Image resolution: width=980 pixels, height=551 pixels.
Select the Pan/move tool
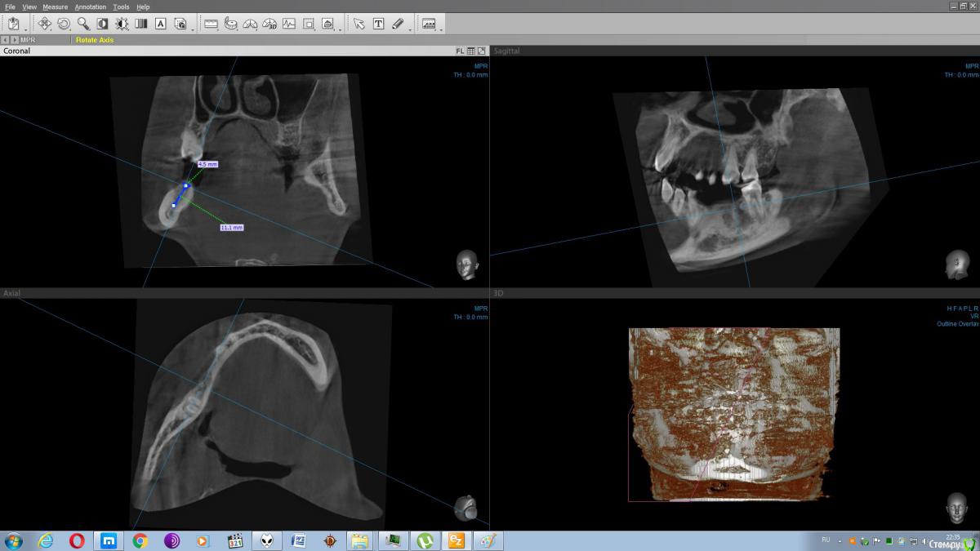(x=44, y=24)
